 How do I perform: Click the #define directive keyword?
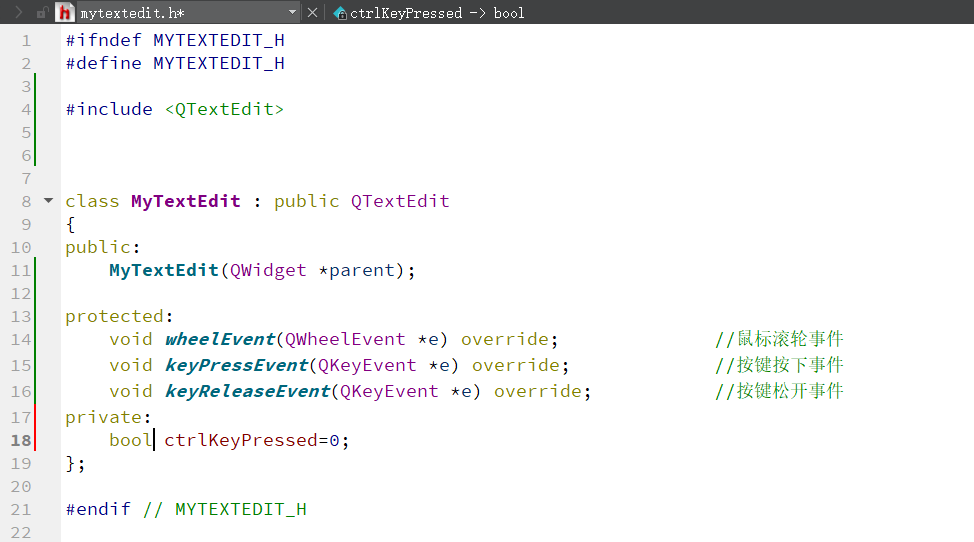click(104, 63)
